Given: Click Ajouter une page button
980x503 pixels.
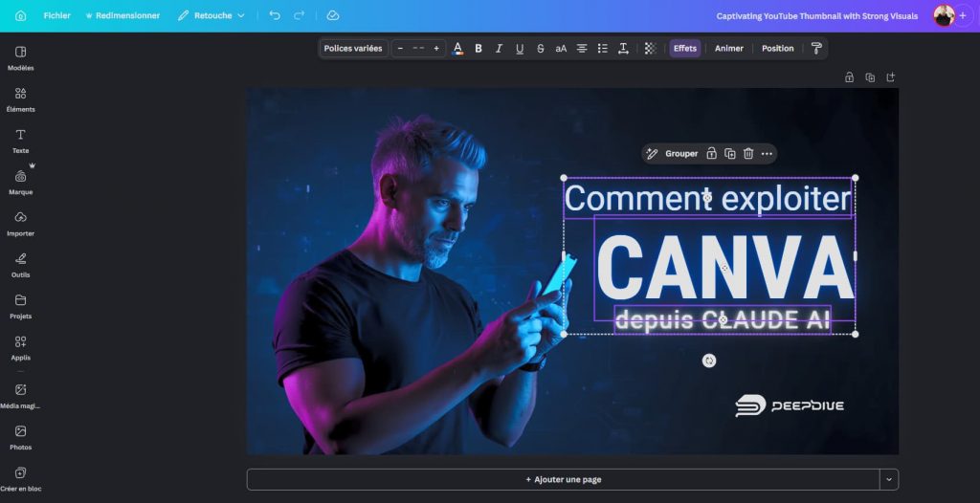Looking at the screenshot, I should 563,479.
